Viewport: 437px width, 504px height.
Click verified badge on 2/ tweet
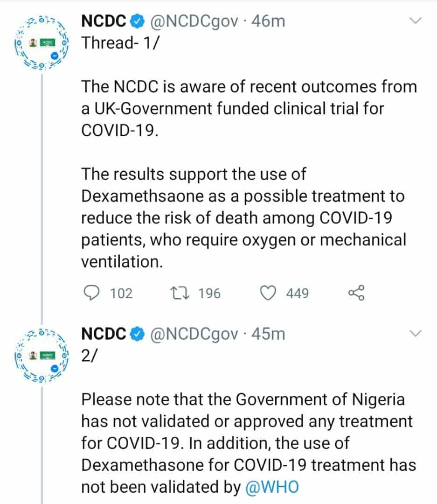point(137,334)
